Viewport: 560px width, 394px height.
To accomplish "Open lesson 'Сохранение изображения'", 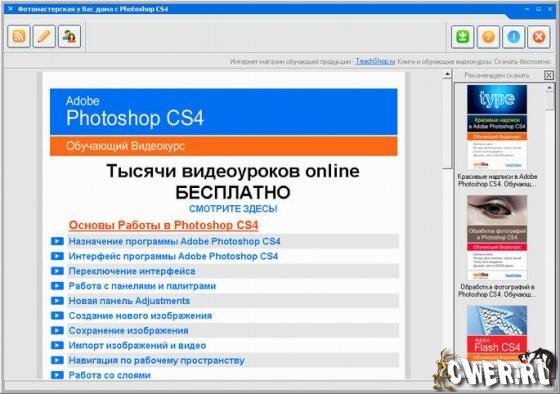I will click(x=128, y=331).
